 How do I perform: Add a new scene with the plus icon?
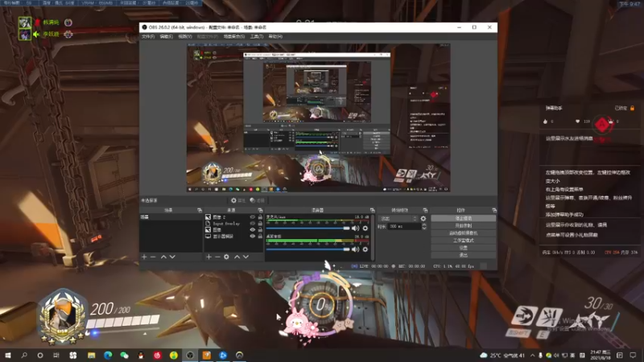coord(144,257)
